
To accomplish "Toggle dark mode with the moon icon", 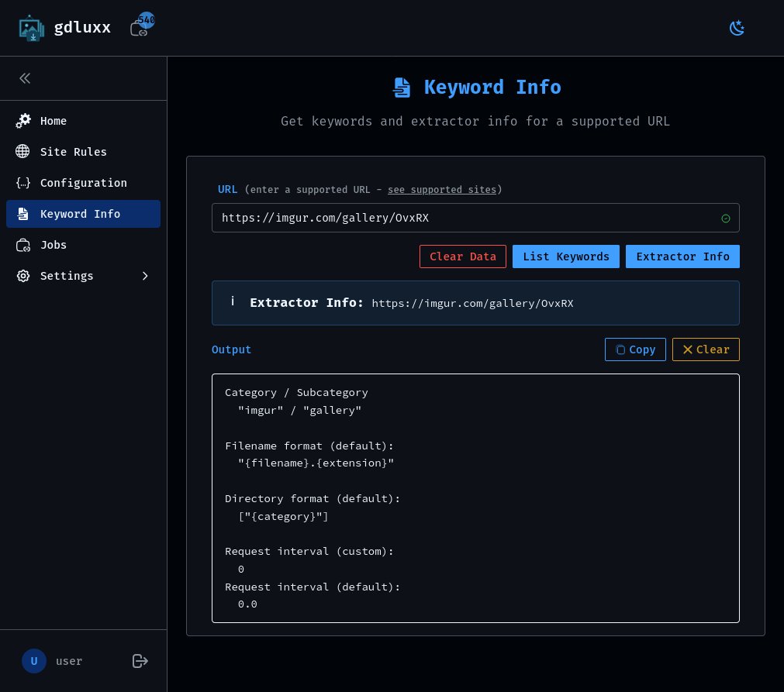I will (x=736, y=27).
